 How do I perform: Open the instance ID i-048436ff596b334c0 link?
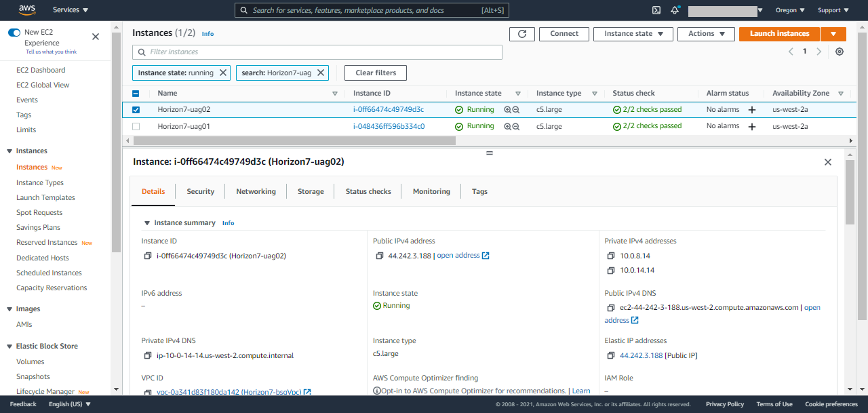point(389,125)
